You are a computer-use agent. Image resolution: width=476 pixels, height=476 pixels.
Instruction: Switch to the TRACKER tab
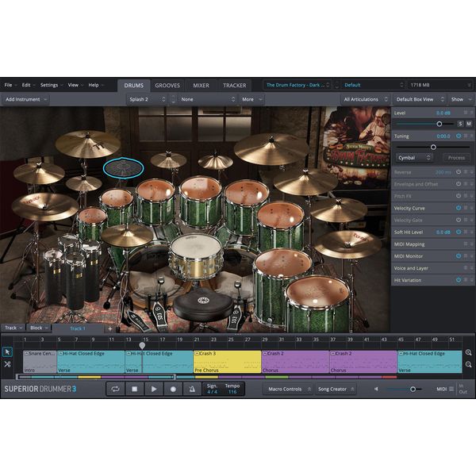pyautogui.click(x=234, y=86)
